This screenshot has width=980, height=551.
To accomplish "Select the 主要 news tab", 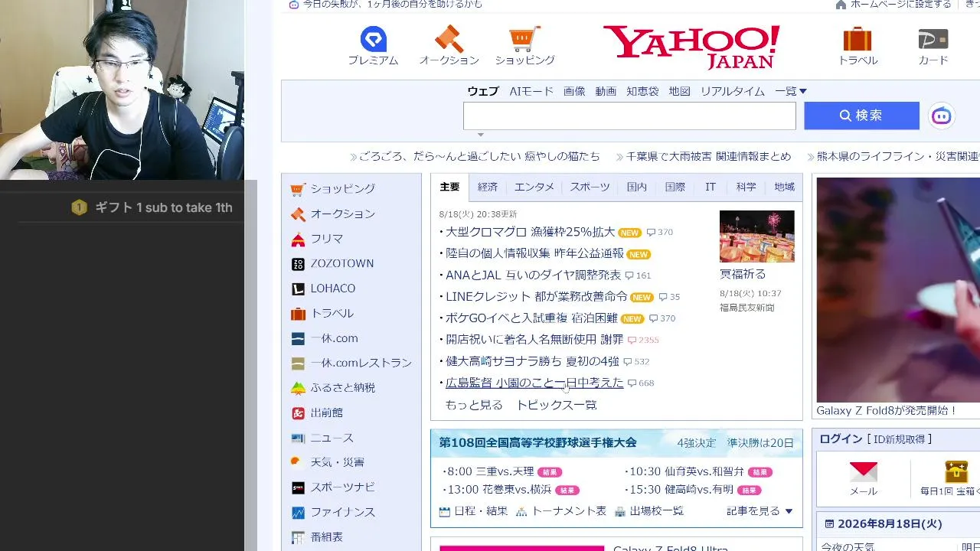I will tap(449, 187).
